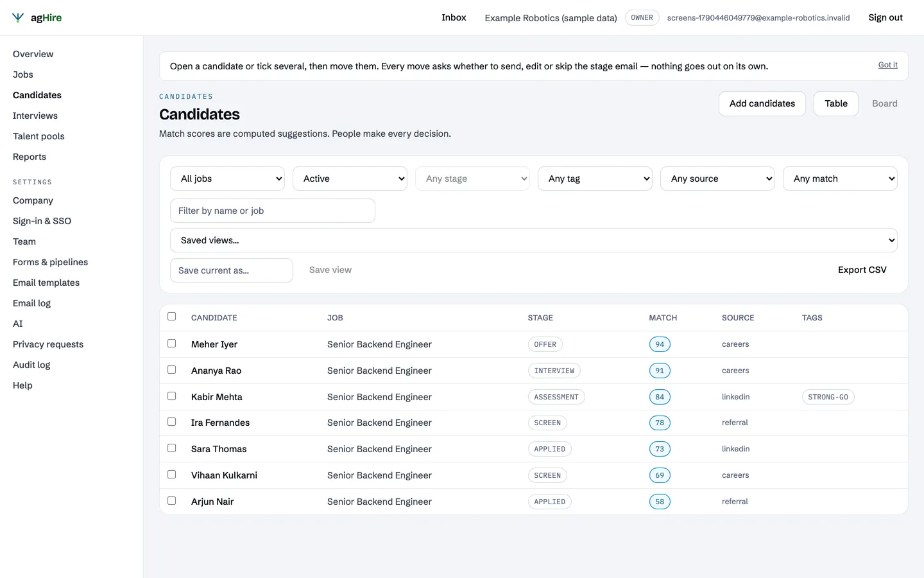Open the Any match dropdown
The image size is (924, 578).
point(840,179)
